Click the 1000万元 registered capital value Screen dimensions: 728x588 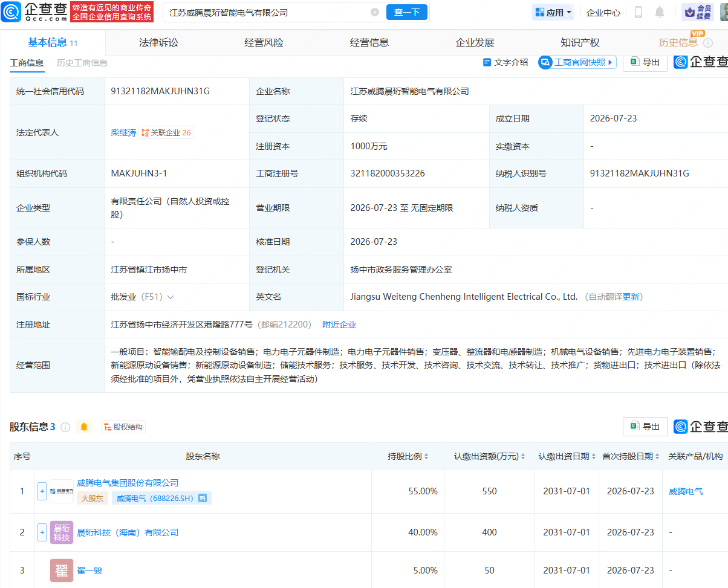coord(369,146)
